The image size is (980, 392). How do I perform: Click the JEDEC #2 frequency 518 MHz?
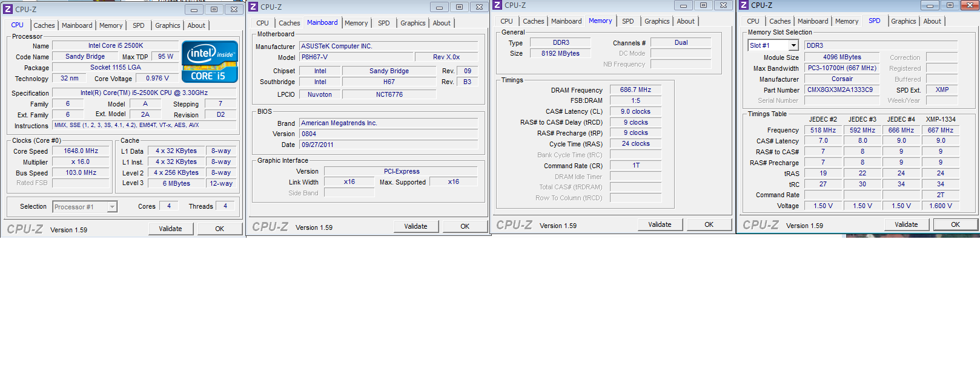point(823,130)
